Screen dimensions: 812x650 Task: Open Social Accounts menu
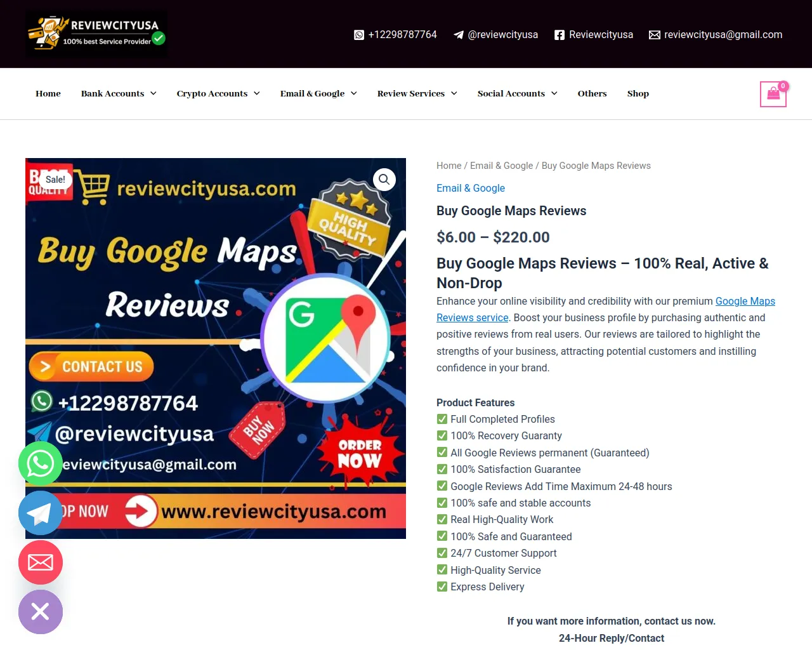[511, 93]
